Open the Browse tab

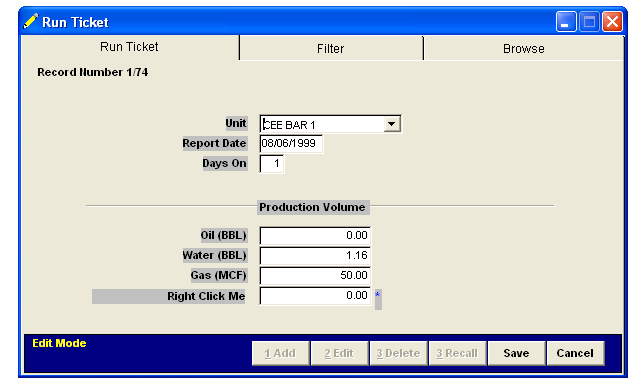[x=523, y=48]
